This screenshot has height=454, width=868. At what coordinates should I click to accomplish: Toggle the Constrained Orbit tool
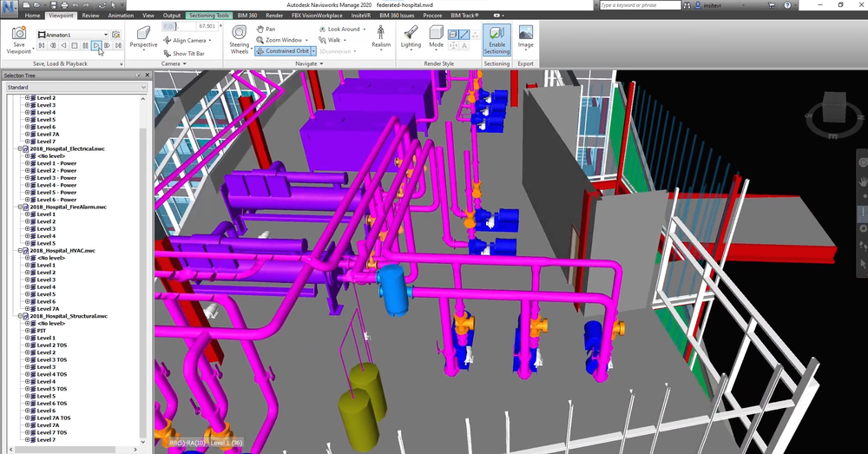[282, 51]
